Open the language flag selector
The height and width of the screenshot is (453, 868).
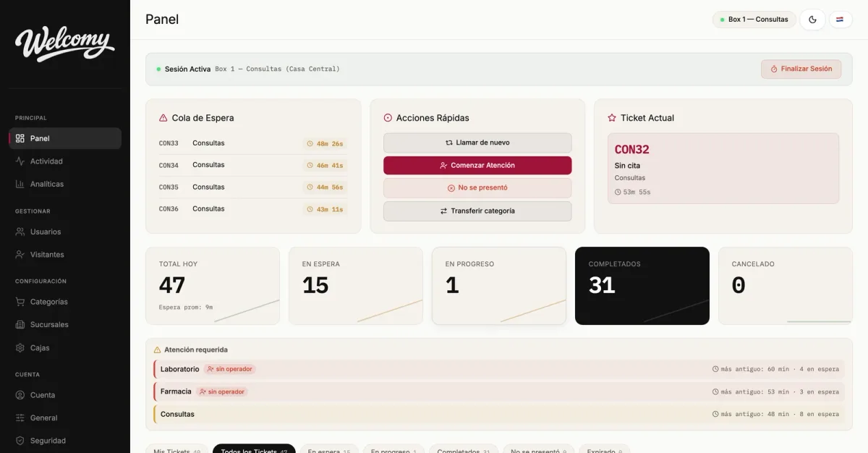point(840,20)
